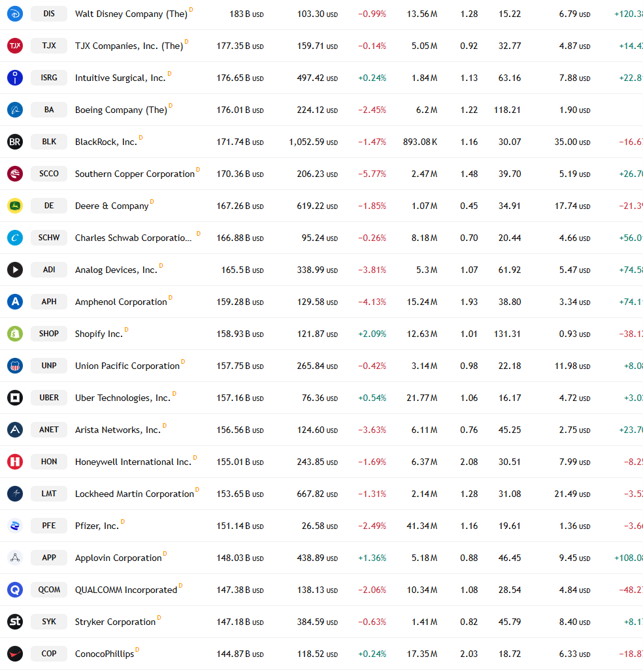
Task: Select the DIS ticker badge
Action: (49, 14)
